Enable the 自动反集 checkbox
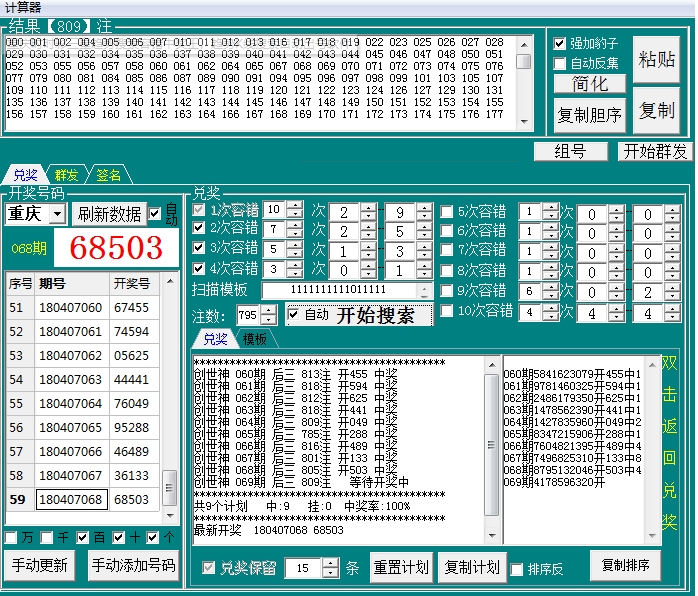This screenshot has width=698, height=596. (x=561, y=64)
